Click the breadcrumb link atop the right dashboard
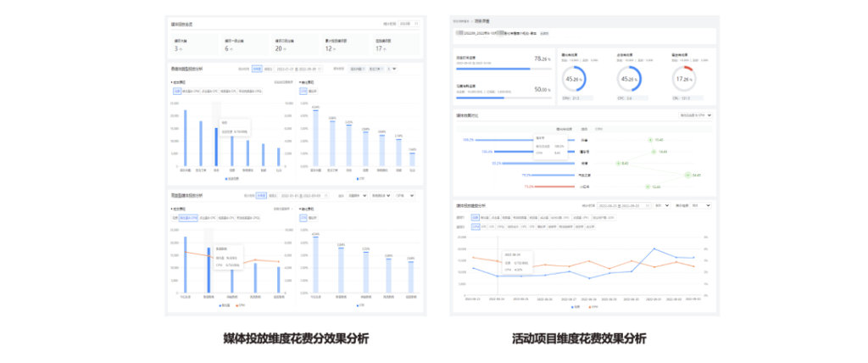Screen dimensions: 868x363 click(460, 20)
